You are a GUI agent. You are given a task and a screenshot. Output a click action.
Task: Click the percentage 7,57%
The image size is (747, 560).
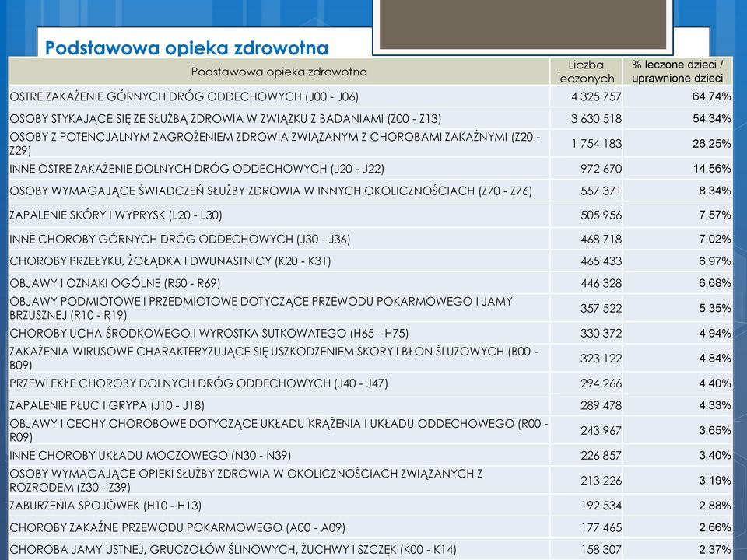(714, 215)
